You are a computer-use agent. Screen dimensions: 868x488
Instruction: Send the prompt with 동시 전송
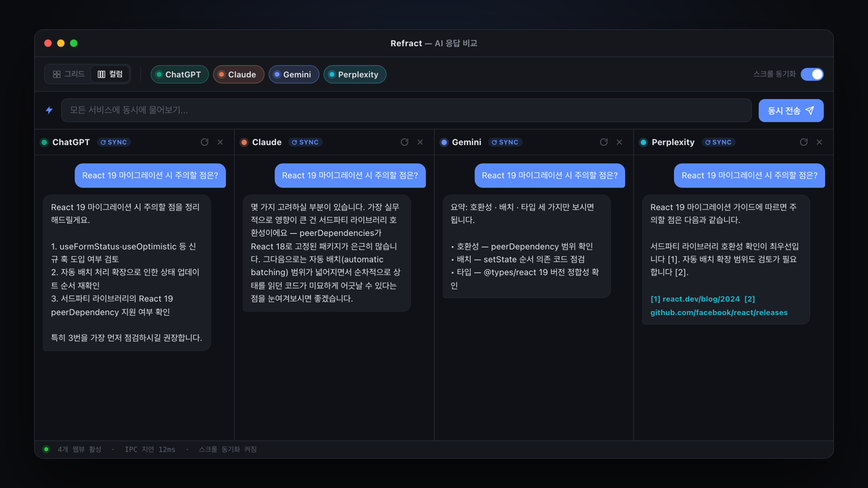click(x=791, y=110)
